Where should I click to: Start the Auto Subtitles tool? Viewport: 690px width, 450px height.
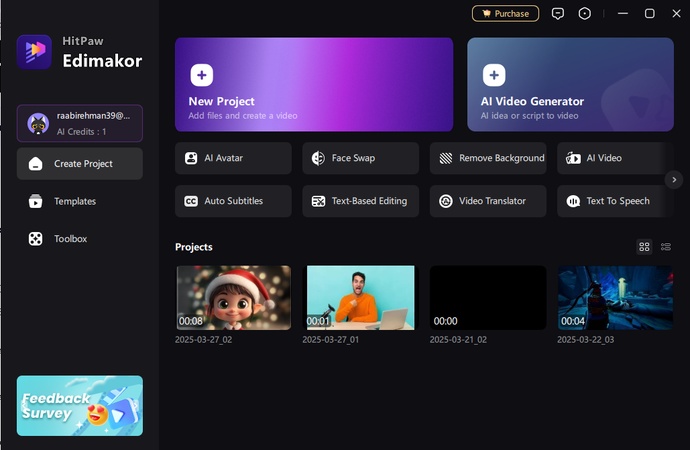point(233,201)
